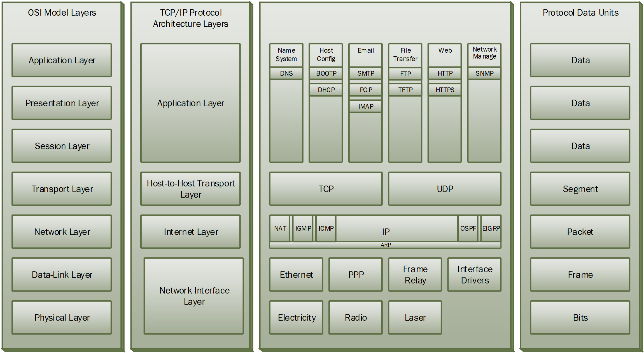Select the HTTPS protocol box
This screenshot has height=353, width=644.
click(x=445, y=90)
